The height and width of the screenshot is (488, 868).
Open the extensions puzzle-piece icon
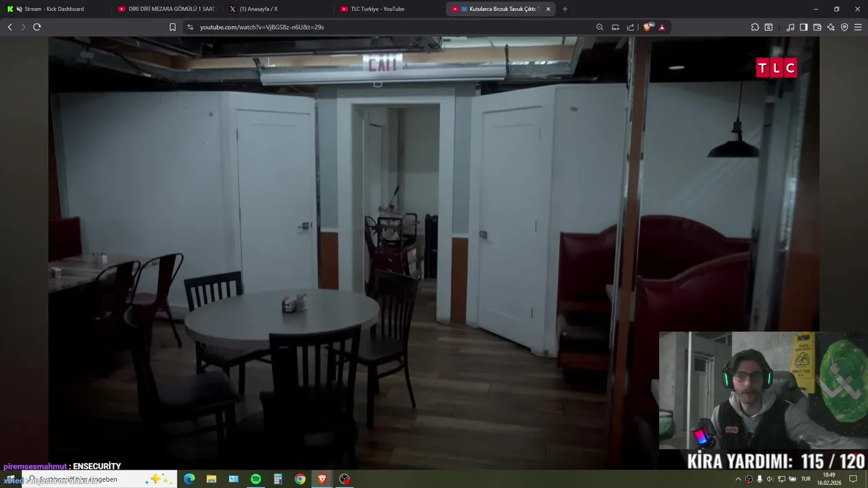755,27
